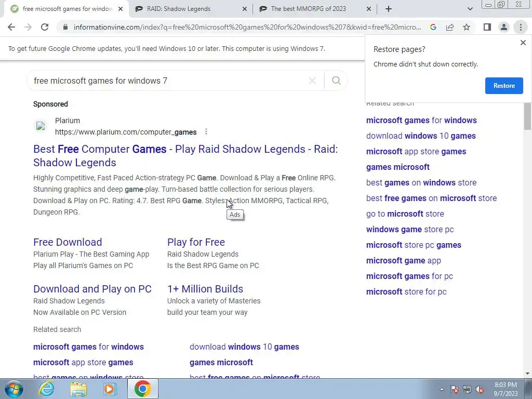View site info via the padlock icon

[x=65, y=27]
